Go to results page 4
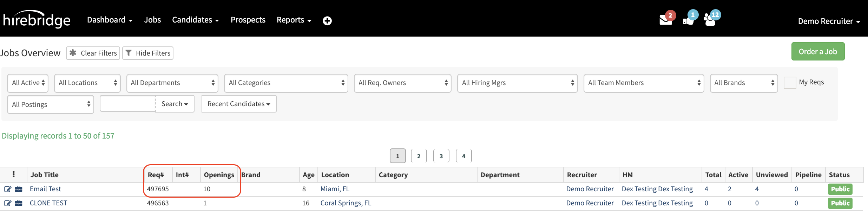Viewport: 868px width, 211px height. point(463,156)
